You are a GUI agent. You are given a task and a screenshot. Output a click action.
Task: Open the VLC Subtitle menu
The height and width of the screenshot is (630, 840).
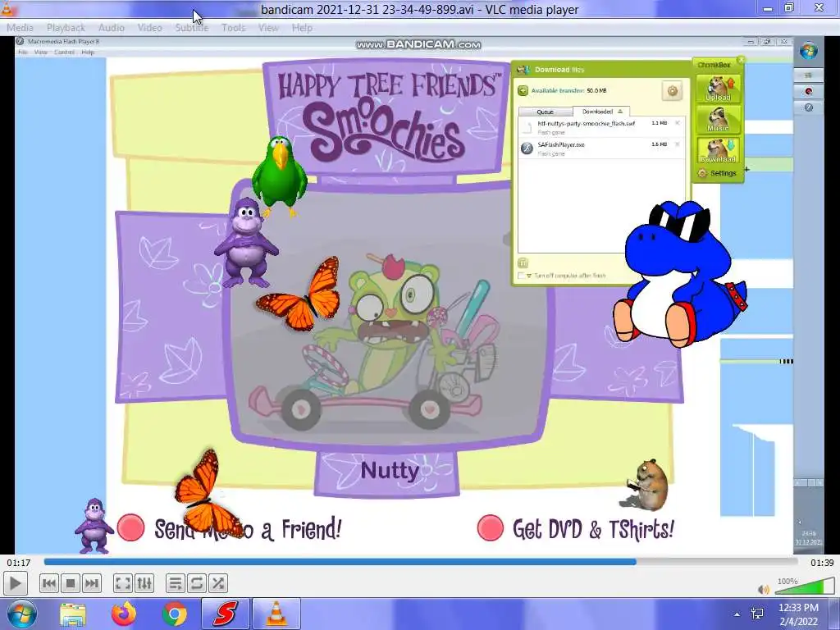191,27
